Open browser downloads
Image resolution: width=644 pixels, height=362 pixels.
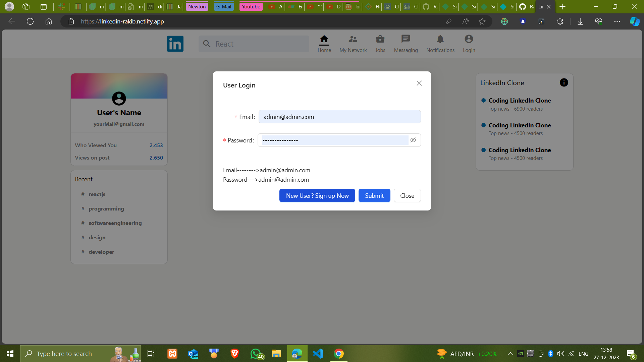(580, 21)
